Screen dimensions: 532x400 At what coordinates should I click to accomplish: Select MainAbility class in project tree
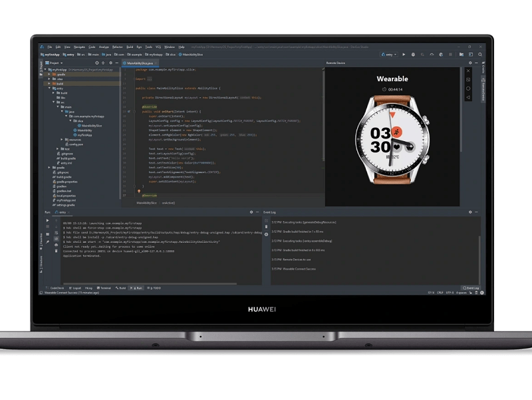pos(82,130)
